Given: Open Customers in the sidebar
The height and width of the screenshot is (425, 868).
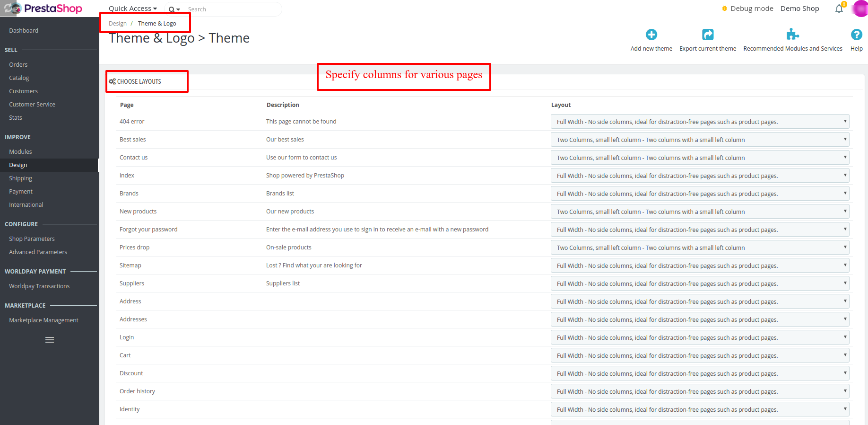Looking at the screenshot, I should coord(23,91).
